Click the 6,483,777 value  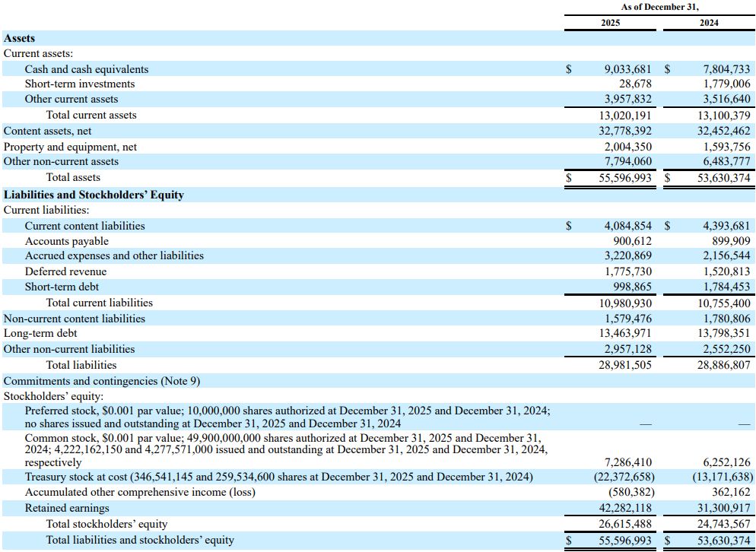(727, 161)
